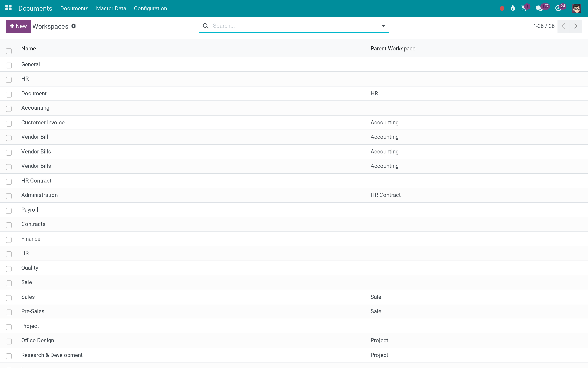Open the Document workspace record
The image size is (588, 368).
pos(34,93)
